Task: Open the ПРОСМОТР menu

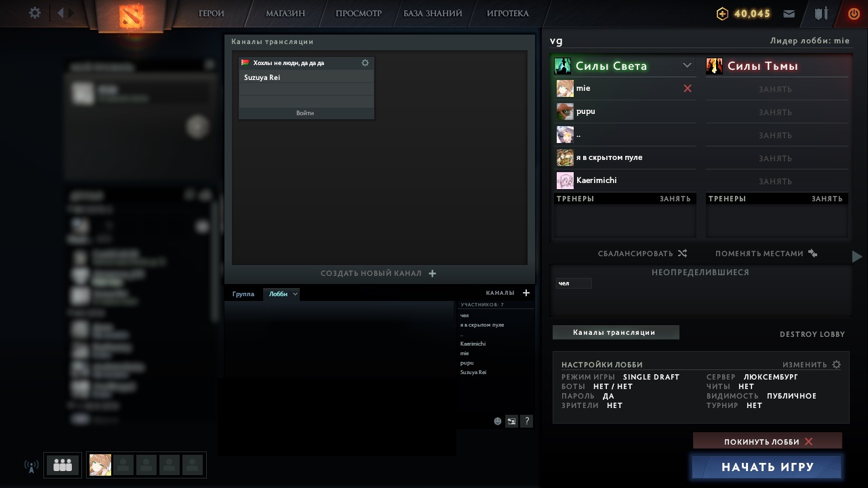Action: pyautogui.click(x=359, y=14)
